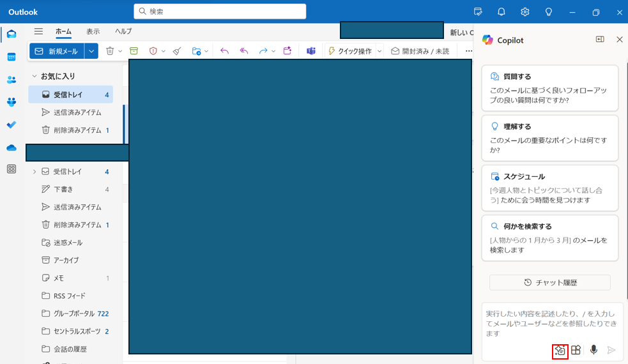The width and height of the screenshot is (628, 364).
Task: Click the Copilot prompt gallery icon
Action: tap(560, 351)
